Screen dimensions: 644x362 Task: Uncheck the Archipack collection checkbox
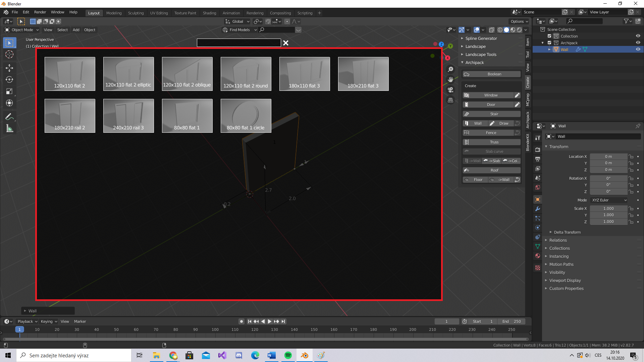[549, 43]
